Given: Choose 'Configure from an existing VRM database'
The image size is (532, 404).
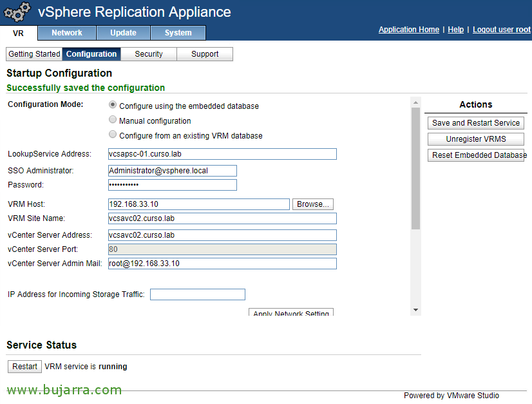Looking at the screenshot, I should tap(112, 135).
